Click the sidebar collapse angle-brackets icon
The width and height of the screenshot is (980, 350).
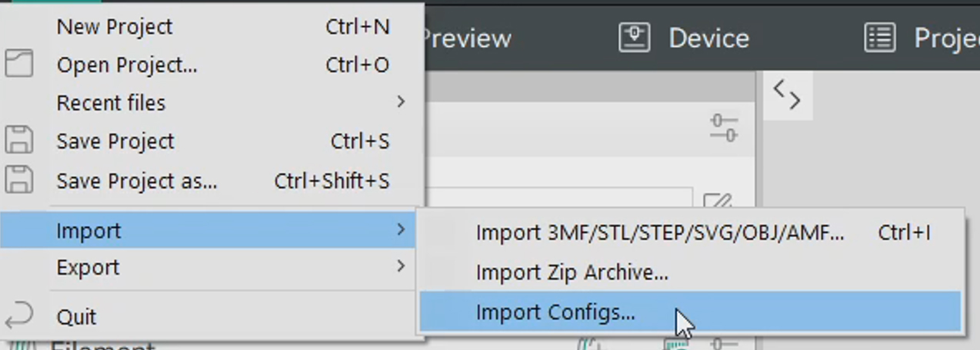[787, 95]
